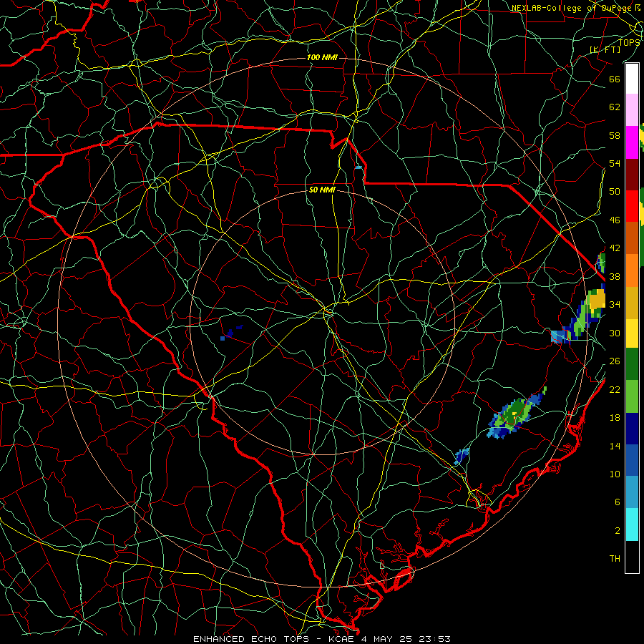This screenshot has width=644, height=644.
Task: Pick the gold legend swatch
Action: point(632,302)
